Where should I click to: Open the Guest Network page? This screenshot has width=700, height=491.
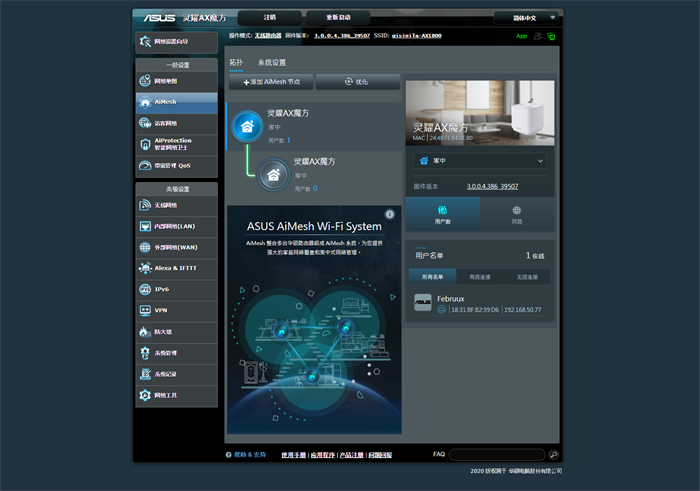point(176,123)
